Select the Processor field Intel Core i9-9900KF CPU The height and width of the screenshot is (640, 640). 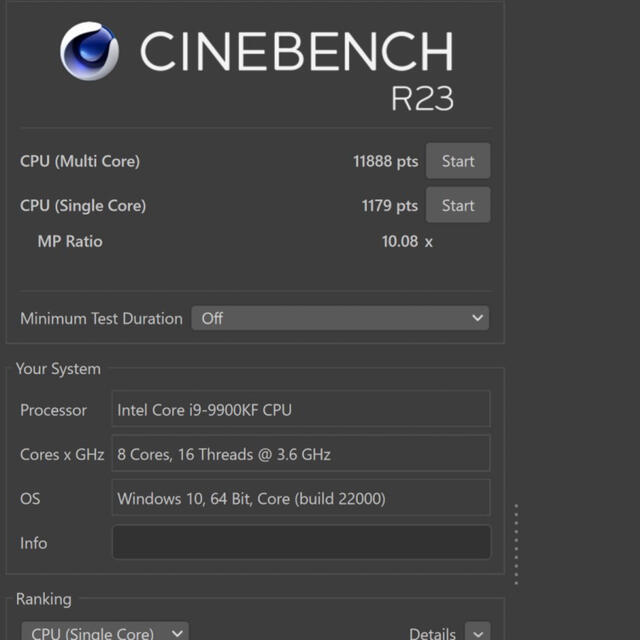[301, 409]
